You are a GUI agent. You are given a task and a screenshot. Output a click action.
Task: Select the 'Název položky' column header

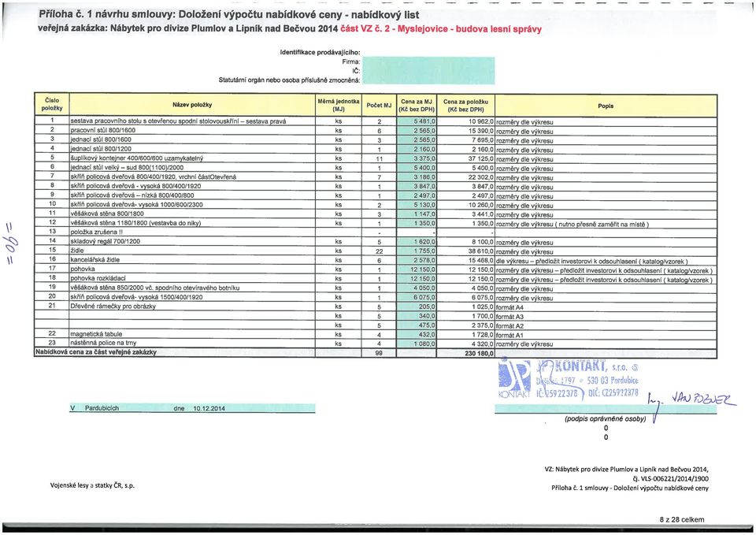(x=192, y=105)
